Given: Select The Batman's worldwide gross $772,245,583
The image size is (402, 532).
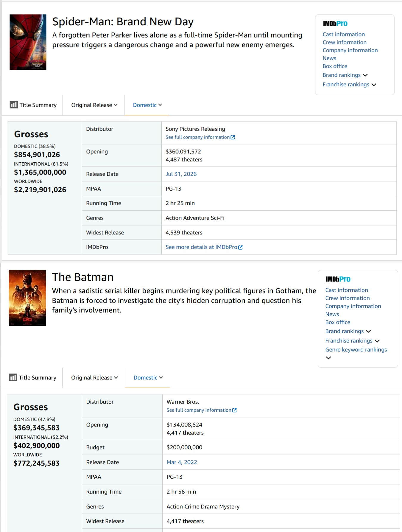Looking at the screenshot, I should 37,463.
